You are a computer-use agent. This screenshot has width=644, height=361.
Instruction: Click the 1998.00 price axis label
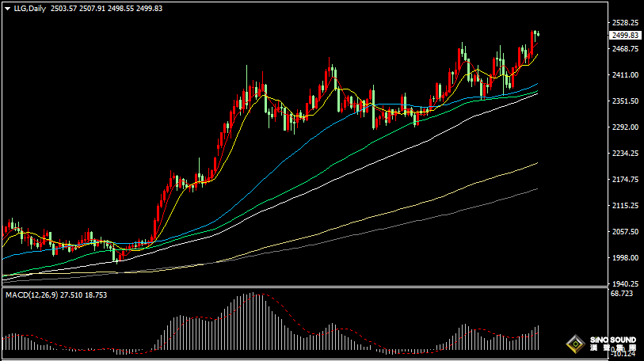pos(625,258)
